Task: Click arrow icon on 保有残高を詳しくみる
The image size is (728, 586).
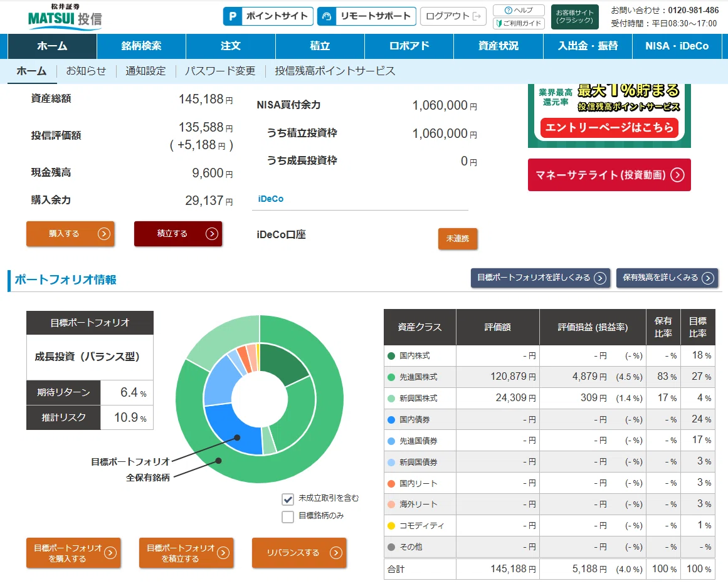Action: point(708,278)
